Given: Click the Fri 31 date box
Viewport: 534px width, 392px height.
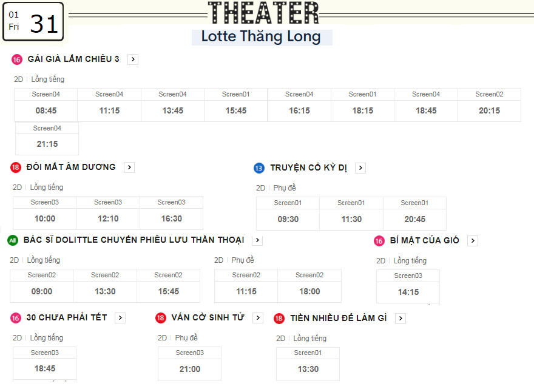Looking at the screenshot, I should pos(33,21).
